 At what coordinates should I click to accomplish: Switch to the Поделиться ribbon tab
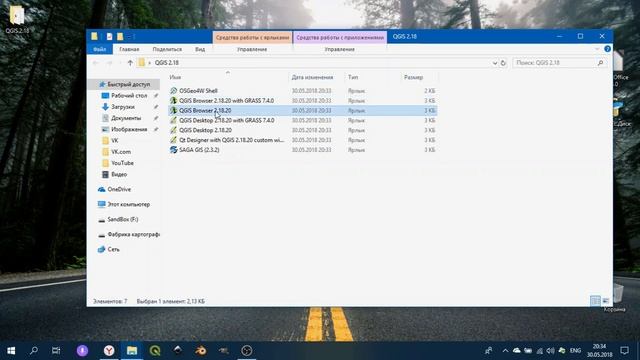167,49
